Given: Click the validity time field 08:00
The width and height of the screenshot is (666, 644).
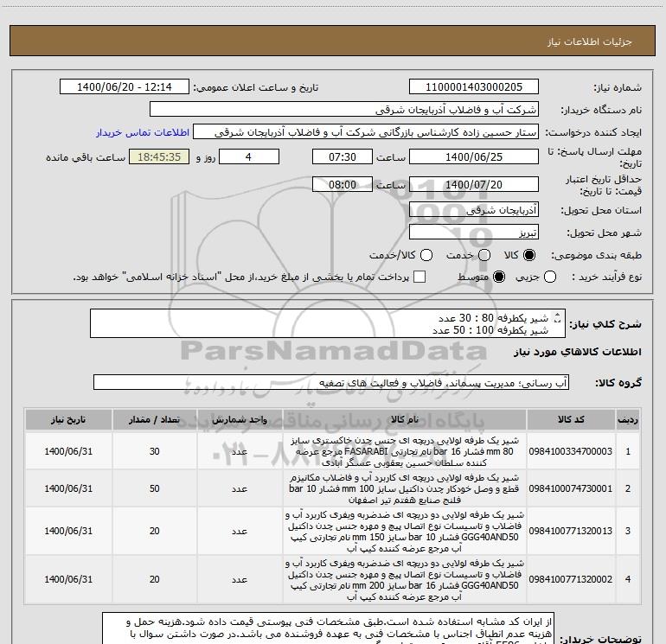Looking at the screenshot, I should point(343,184).
